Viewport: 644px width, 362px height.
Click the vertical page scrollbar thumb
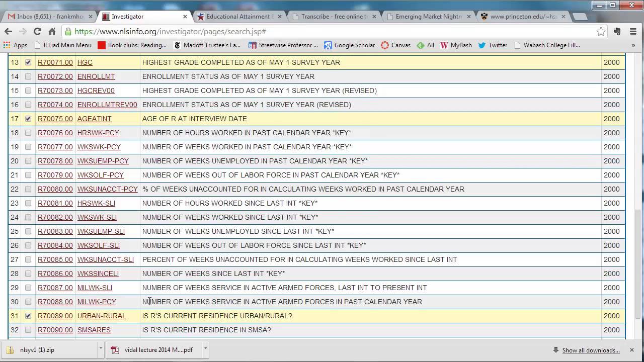pos(638,264)
